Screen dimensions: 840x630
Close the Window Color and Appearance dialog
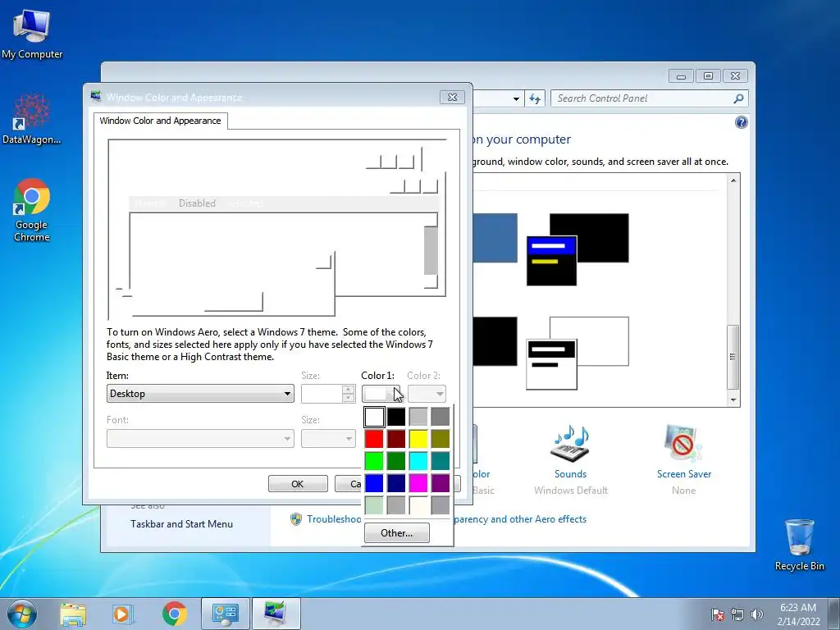click(x=452, y=97)
